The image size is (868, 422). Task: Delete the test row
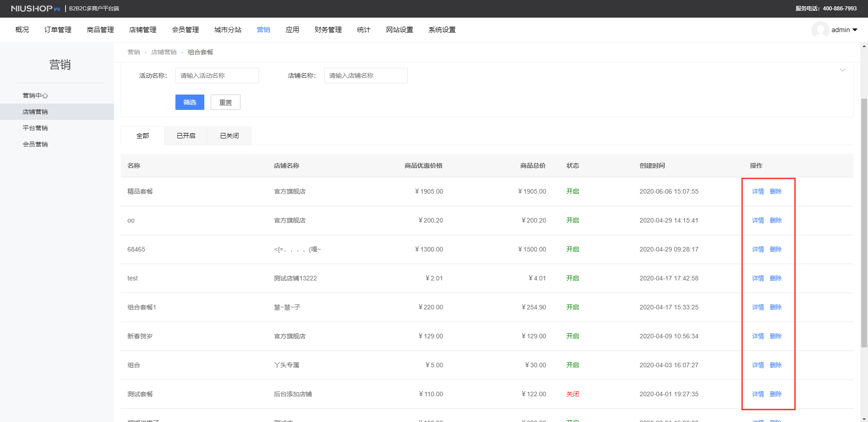pos(776,279)
